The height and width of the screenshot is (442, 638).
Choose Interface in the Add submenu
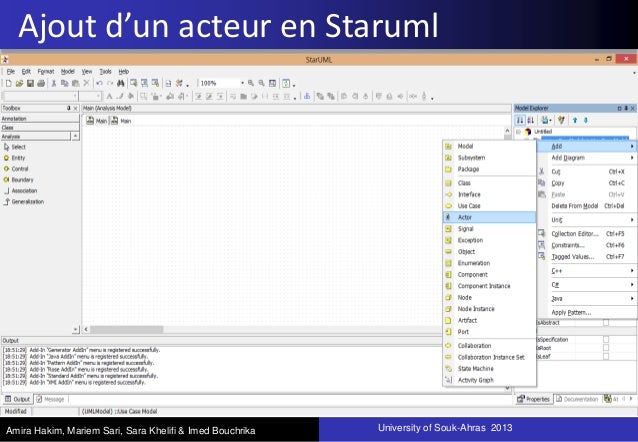(489, 195)
